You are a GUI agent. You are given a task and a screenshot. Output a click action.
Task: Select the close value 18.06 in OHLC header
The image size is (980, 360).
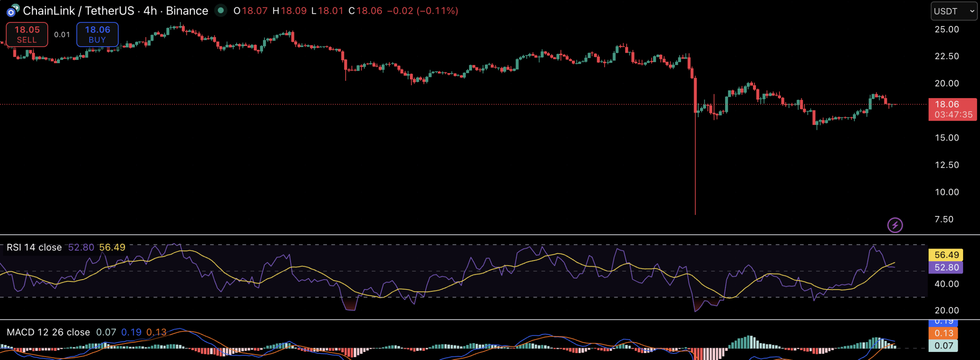(369, 11)
